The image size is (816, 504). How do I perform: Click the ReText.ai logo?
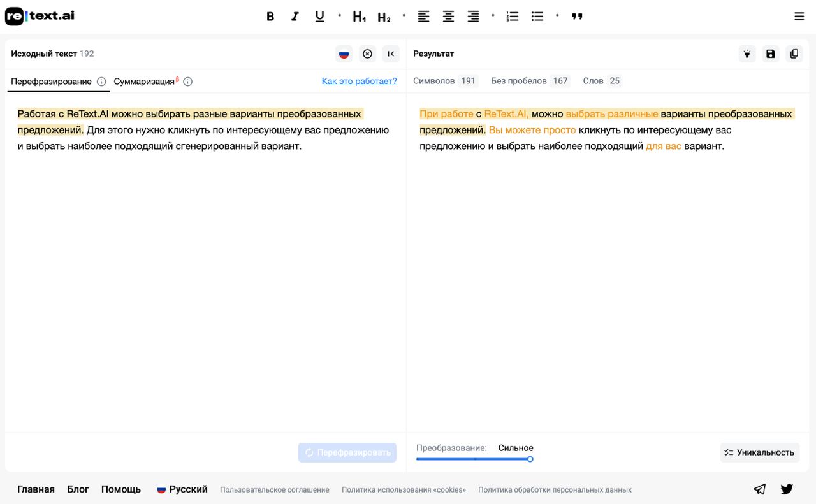pyautogui.click(x=40, y=16)
